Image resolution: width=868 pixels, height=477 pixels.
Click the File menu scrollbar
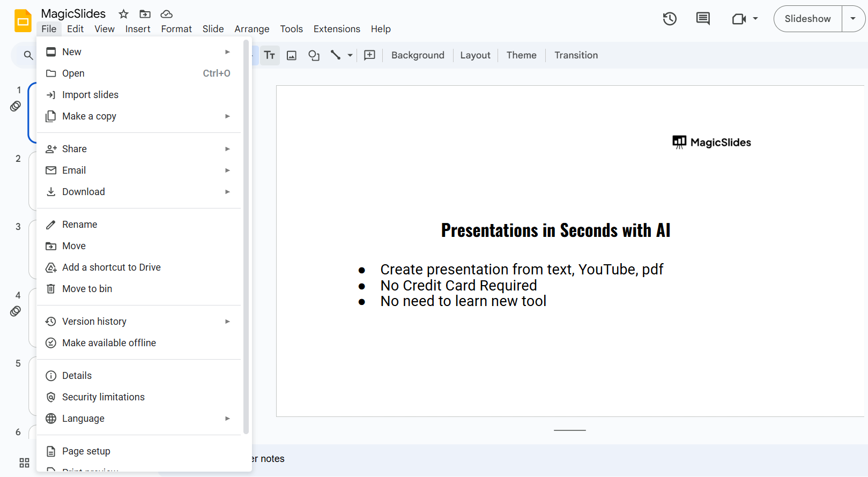246,236
